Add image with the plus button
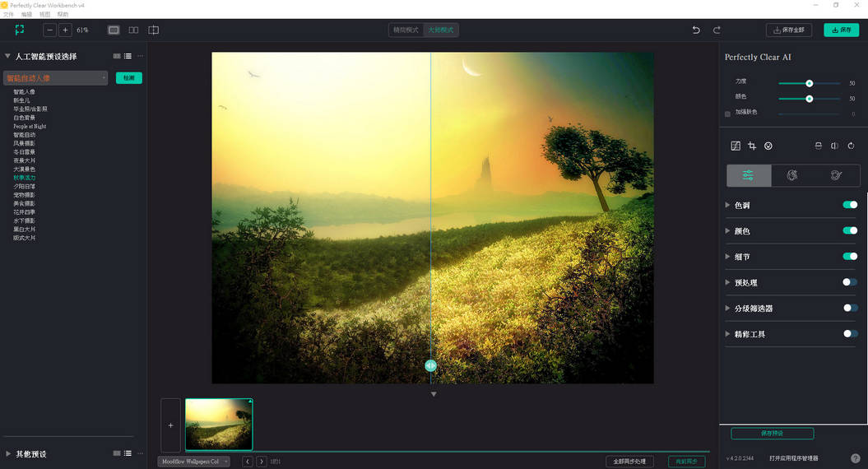 click(x=170, y=425)
